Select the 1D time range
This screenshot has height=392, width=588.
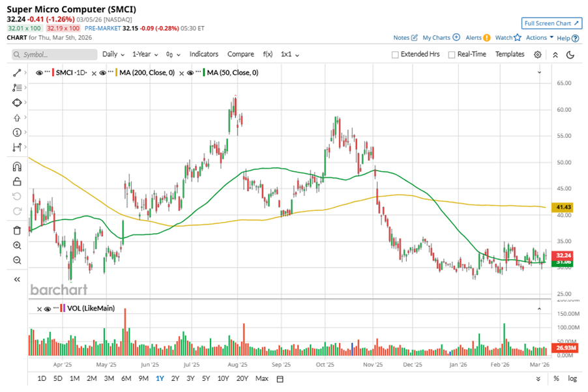[x=42, y=378]
